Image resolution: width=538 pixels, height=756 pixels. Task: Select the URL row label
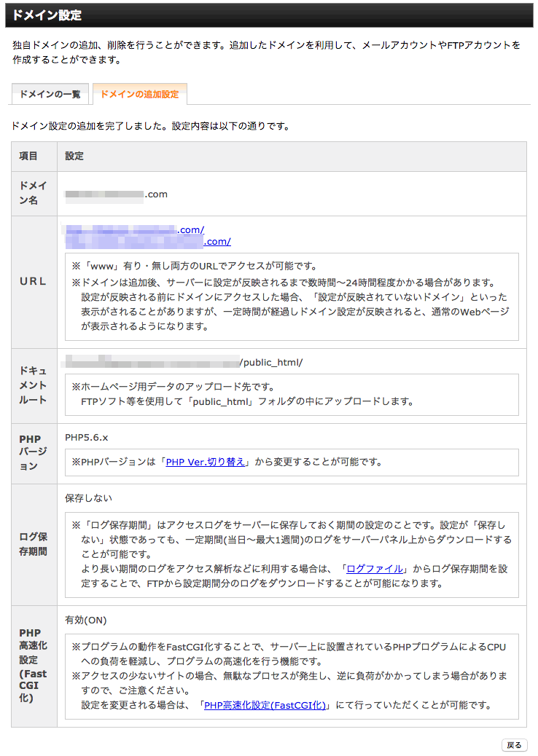coord(33,281)
